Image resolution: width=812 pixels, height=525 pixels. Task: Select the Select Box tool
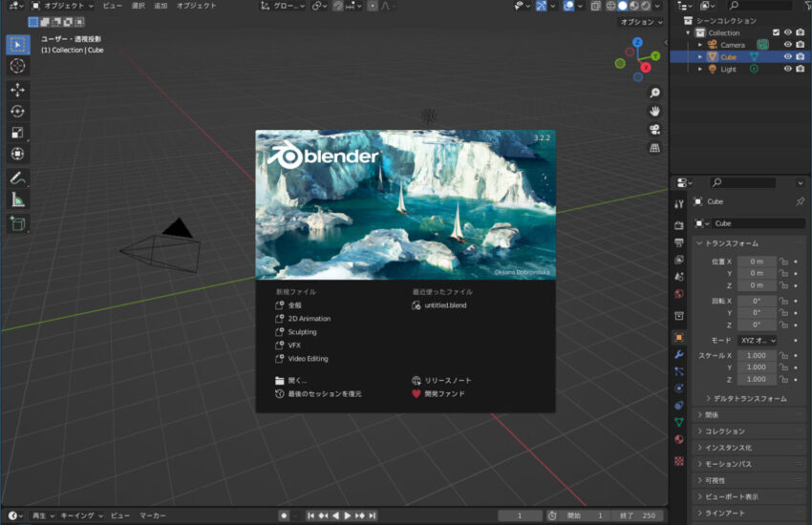coord(17,45)
